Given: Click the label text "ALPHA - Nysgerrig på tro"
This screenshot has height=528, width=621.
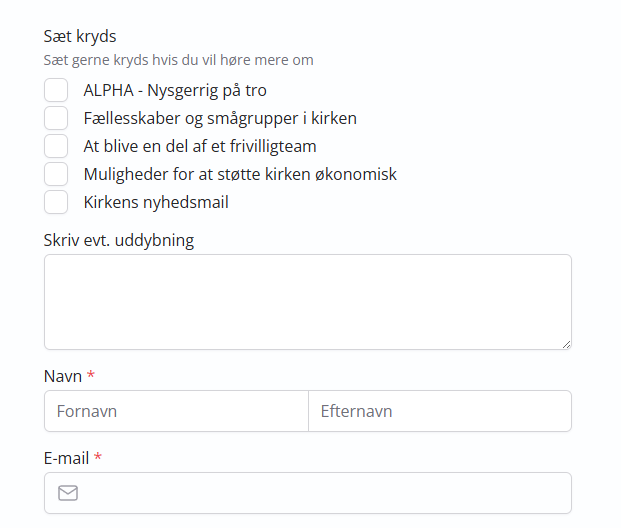Looking at the screenshot, I should tap(175, 90).
